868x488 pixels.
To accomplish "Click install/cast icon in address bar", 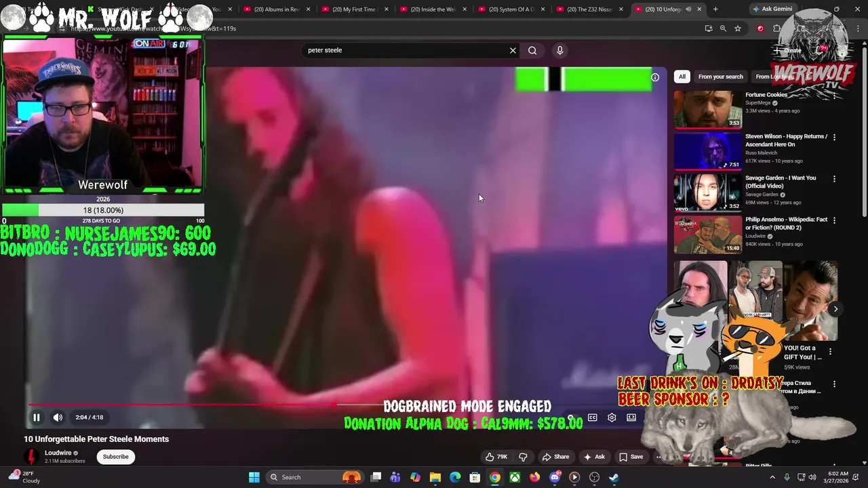I will point(709,28).
